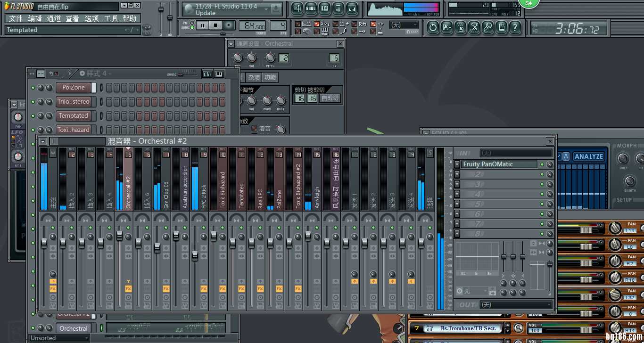This screenshot has width=644, height=343.
Task: Switch to 功能 tab in channel settings
Action: (270, 77)
